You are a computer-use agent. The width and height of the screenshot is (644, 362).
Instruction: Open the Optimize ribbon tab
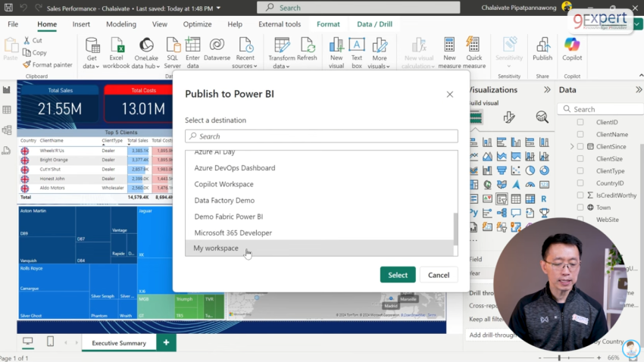[x=197, y=24]
